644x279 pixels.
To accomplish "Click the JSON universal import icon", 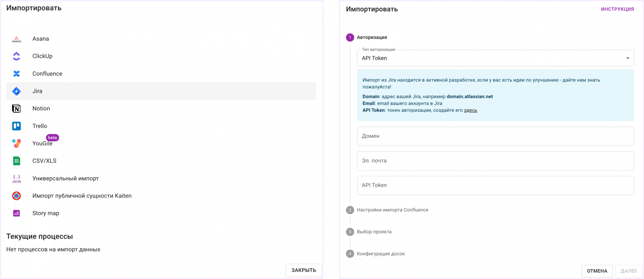I will pyautogui.click(x=17, y=179).
